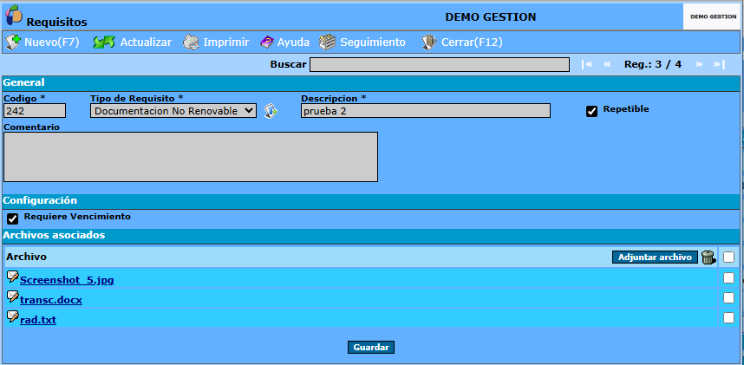Screen dimensions: 744x365
Task: Open the transc.docx file link
Action: click(51, 300)
